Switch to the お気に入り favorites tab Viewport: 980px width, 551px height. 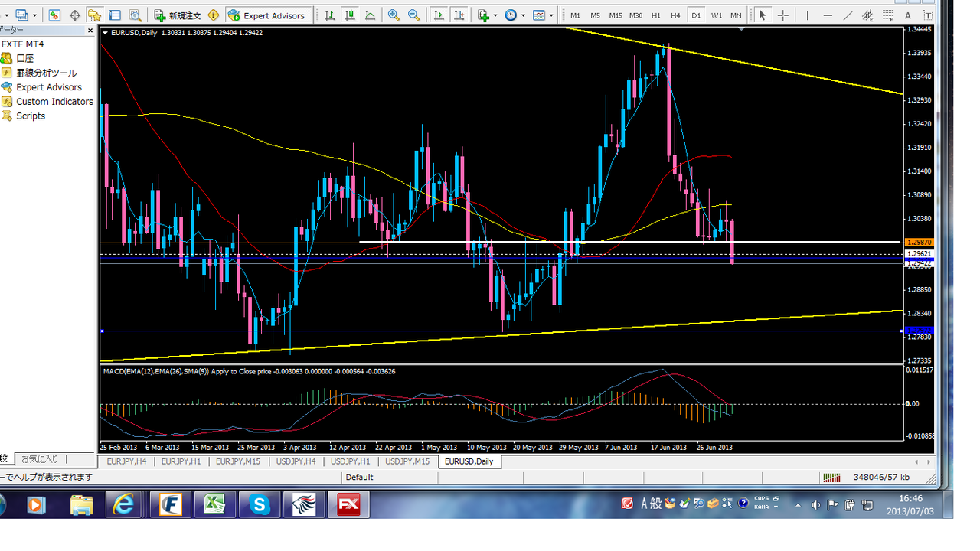(40, 459)
